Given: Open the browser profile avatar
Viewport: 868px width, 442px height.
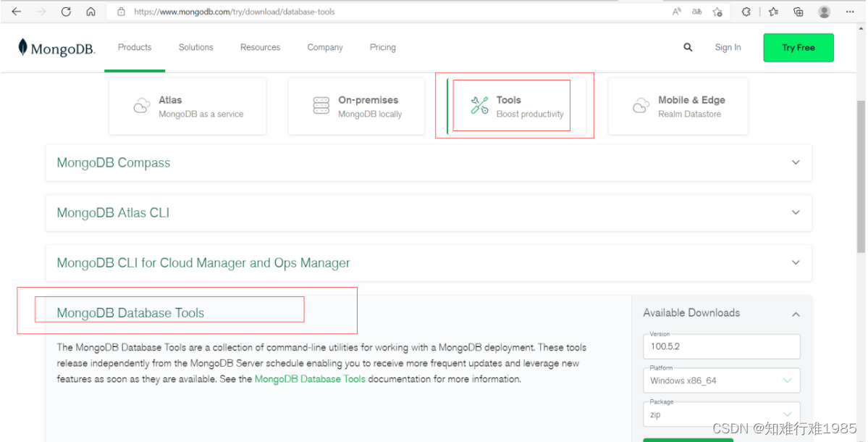Looking at the screenshot, I should click(825, 12).
